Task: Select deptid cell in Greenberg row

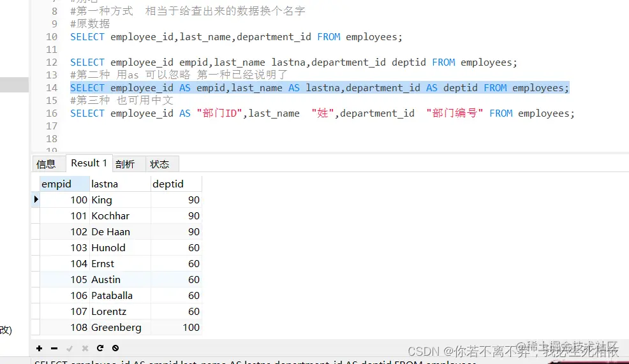Action: pyautogui.click(x=177, y=328)
